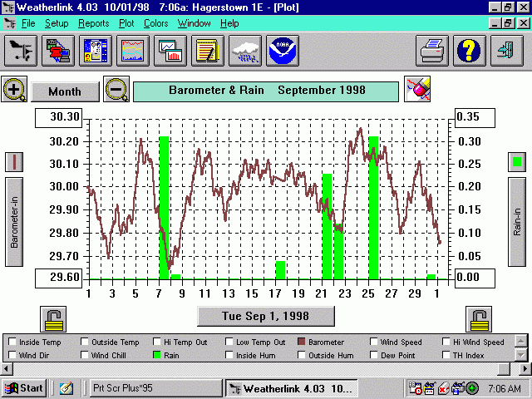Open the plot window toolbar icon
532x399 pixels.
[x=170, y=51]
